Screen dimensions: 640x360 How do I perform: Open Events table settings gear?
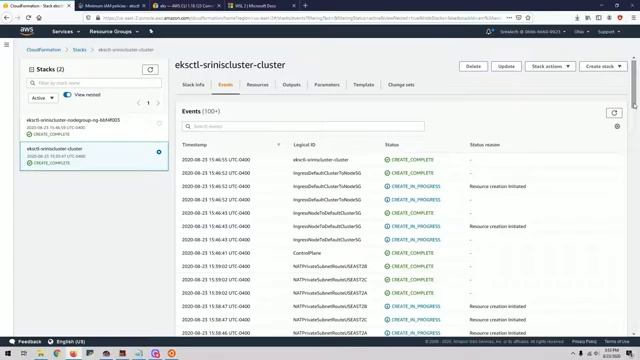[617, 127]
